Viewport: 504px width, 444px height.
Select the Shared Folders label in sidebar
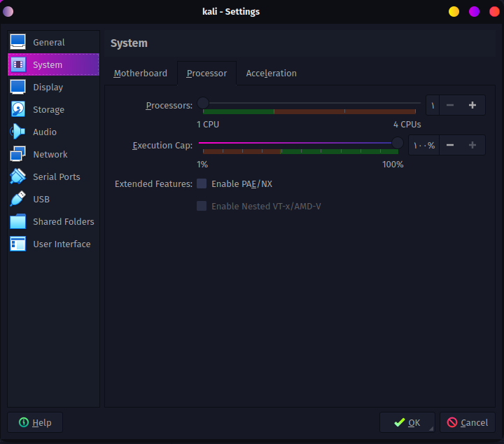coord(64,222)
